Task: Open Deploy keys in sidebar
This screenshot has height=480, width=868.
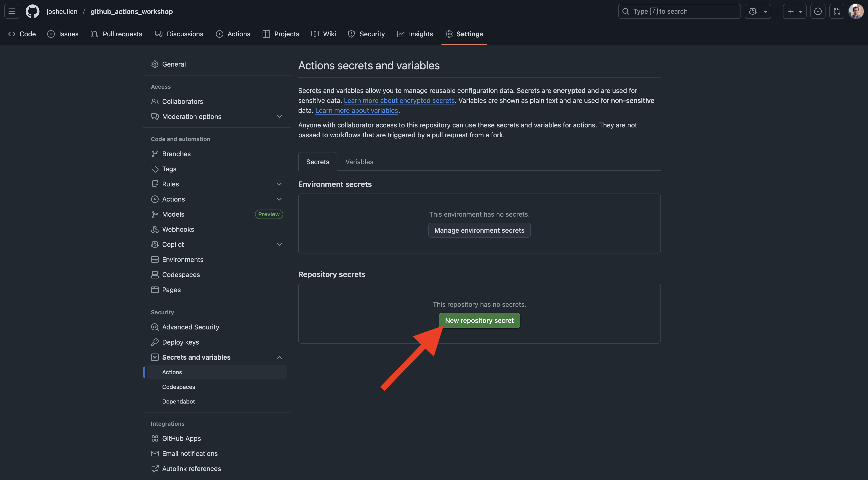Action: click(x=180, y=342)
